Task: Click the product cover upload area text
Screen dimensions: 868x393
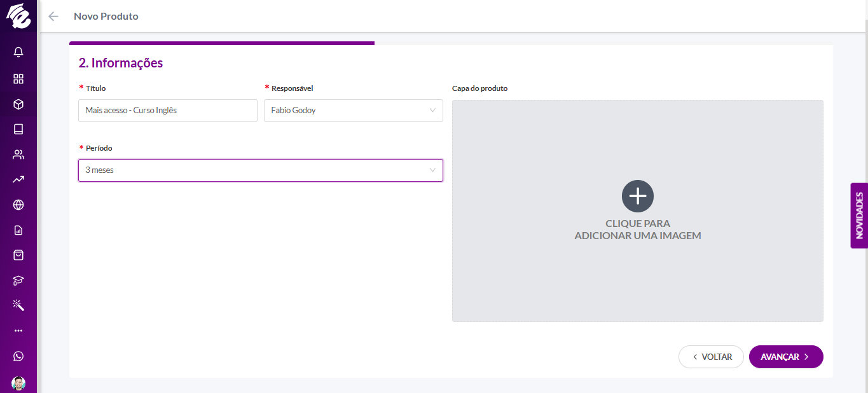Action: coord(638,230)
